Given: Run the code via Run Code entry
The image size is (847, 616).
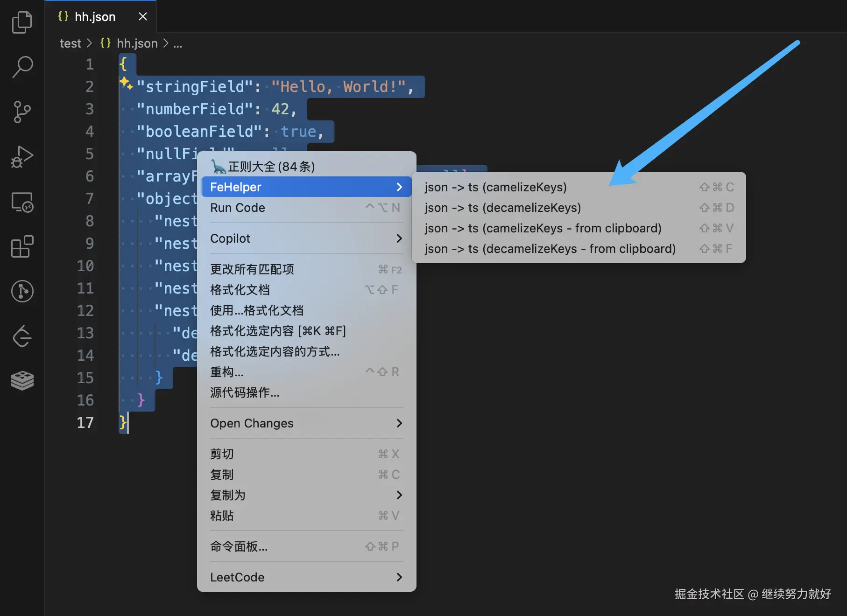Looking at the screenshot, I should [x=238, y=208].
